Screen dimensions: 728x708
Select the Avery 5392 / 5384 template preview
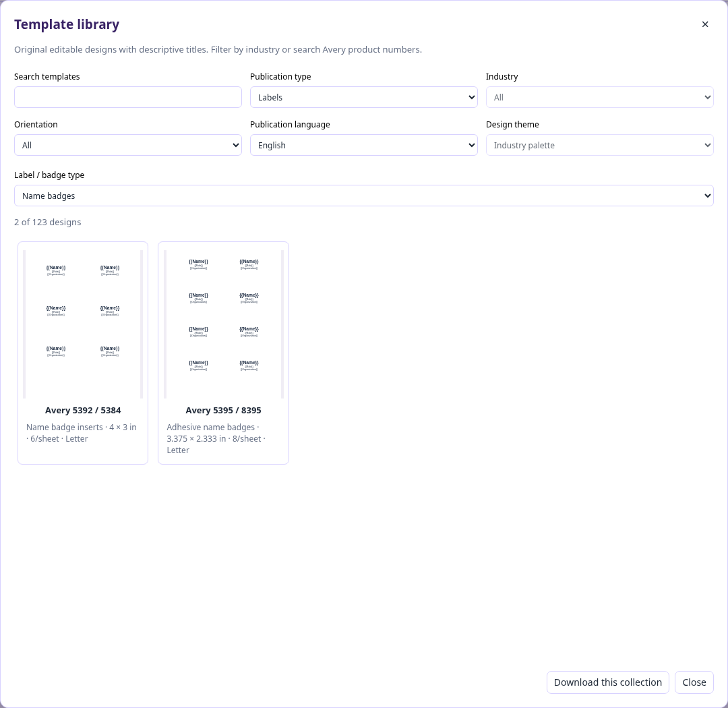[x=83, y=324]
